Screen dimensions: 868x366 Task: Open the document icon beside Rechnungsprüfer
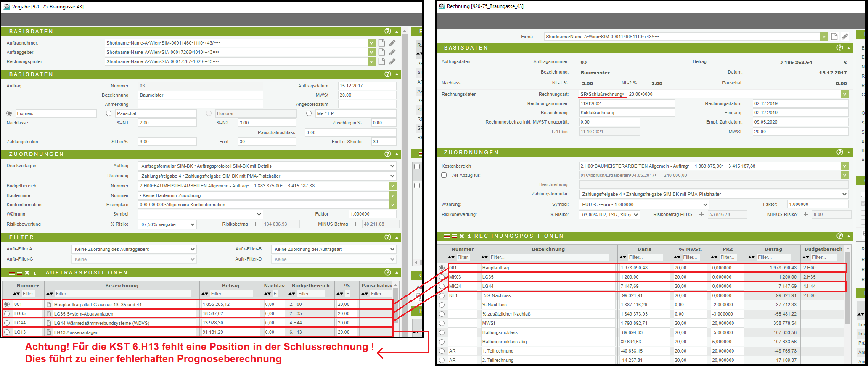(382, 61)
